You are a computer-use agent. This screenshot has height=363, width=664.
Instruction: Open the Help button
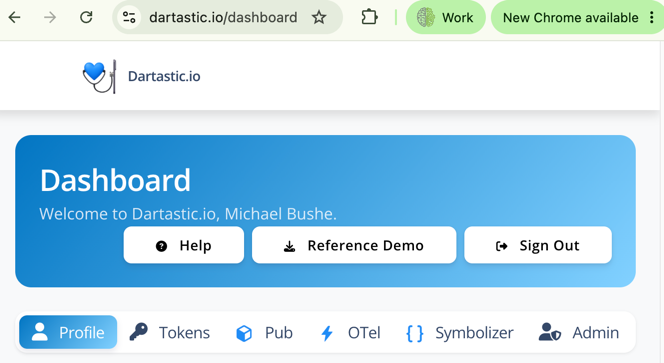(184, 245)
